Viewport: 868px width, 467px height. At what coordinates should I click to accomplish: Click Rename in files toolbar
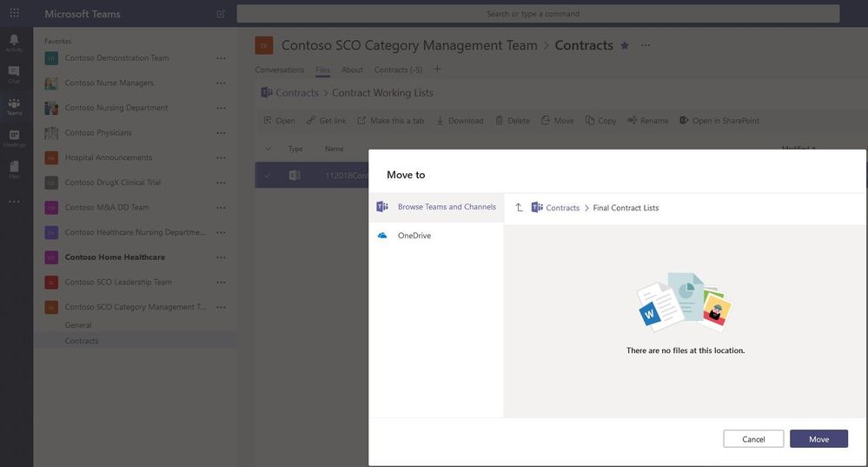(x=647, y=120)
